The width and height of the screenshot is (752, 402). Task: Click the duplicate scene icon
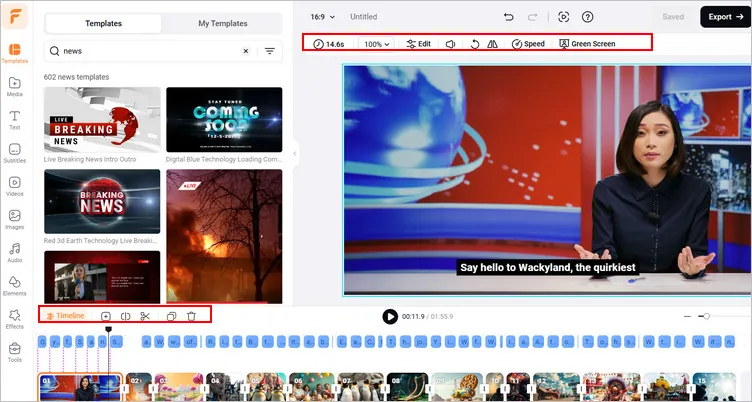(x=172, y=316)
